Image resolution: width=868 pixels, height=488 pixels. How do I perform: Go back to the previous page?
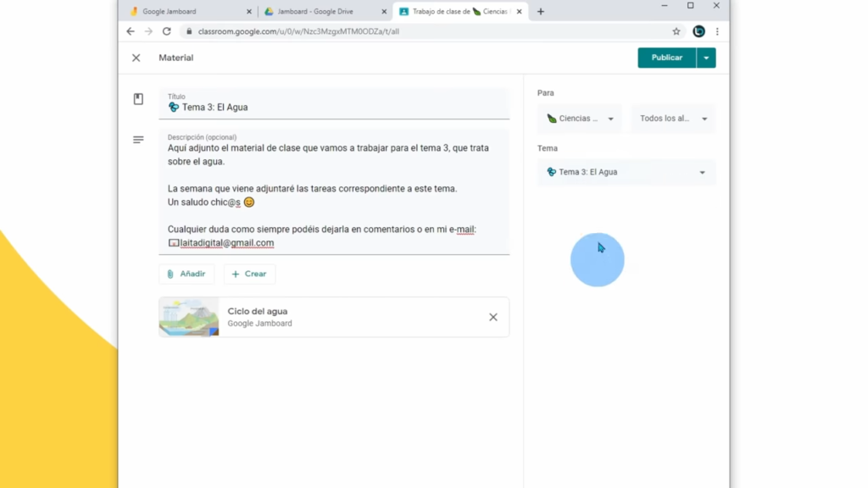[131, 31]
